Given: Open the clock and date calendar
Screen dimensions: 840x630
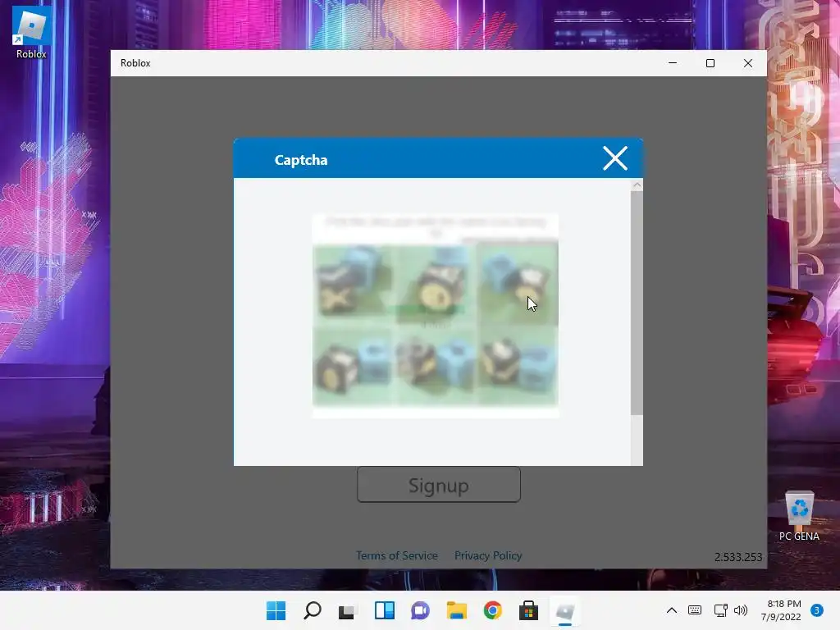Looking at the screenshot, I should click(781, 610).
